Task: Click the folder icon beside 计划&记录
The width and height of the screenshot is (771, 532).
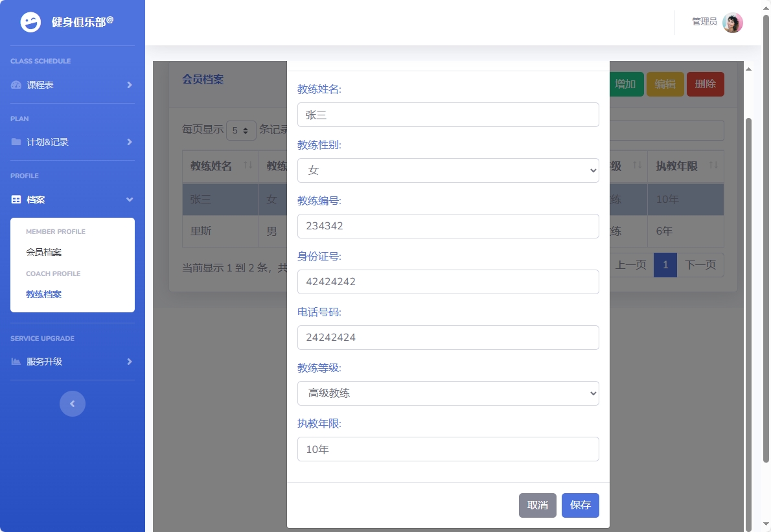Action: tap(16, 142)
